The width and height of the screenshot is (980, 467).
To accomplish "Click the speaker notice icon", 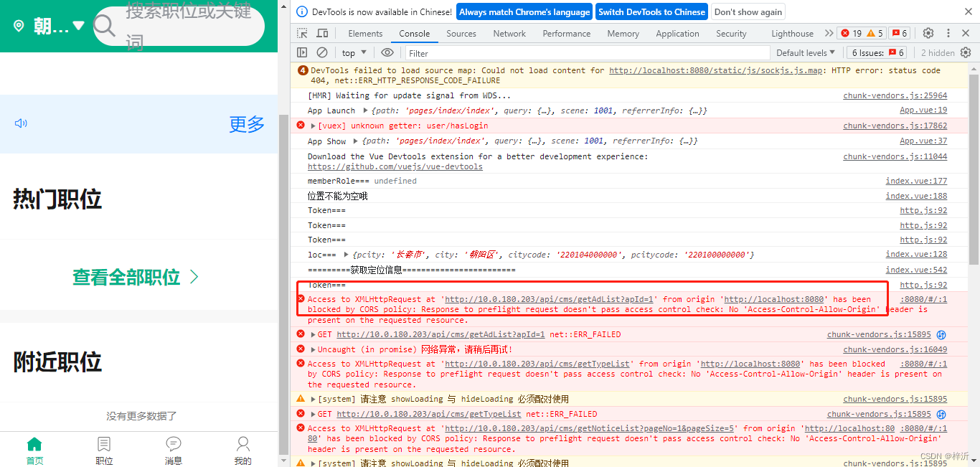I will [21, 123].
